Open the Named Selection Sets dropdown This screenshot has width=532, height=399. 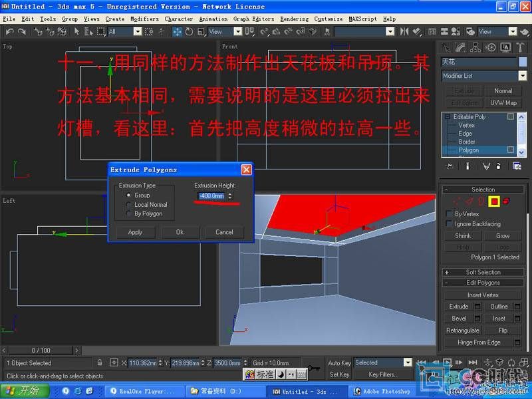tap(390, 32)
